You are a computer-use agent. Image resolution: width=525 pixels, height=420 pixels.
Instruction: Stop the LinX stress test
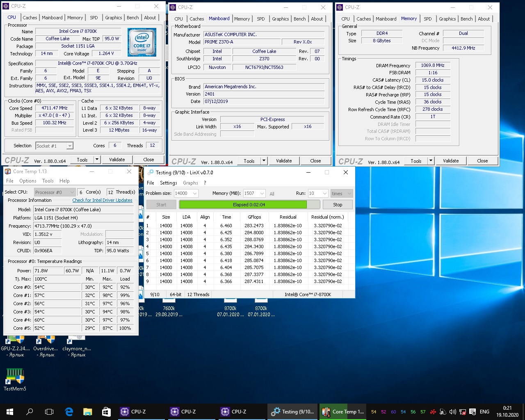pos(338,205)
